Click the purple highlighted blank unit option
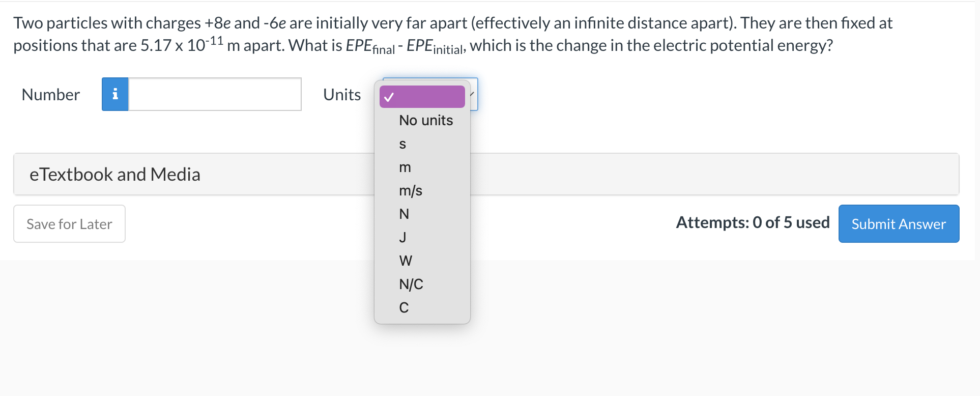 [x=422, y=97]
